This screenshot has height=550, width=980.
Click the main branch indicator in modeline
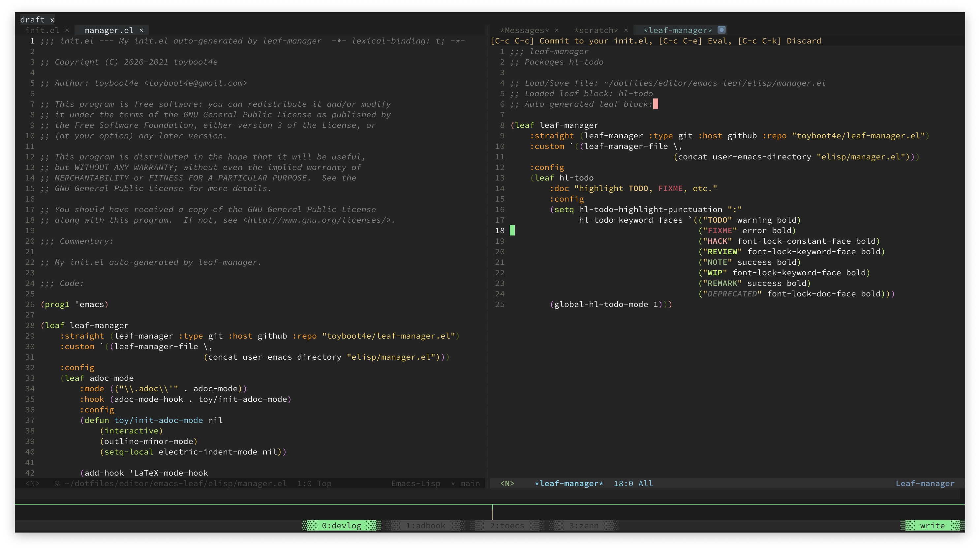[470, 483]
